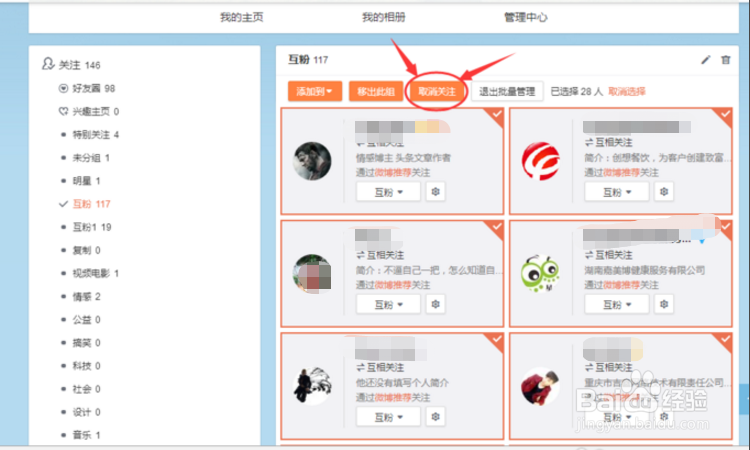
Task: Deselect the 情感博主 card checkmark
Action: 496,116
